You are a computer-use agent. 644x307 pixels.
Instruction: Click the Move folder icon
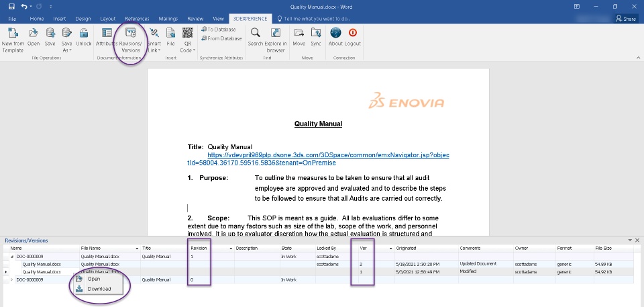pyautogui.click(x=299, y=33)
